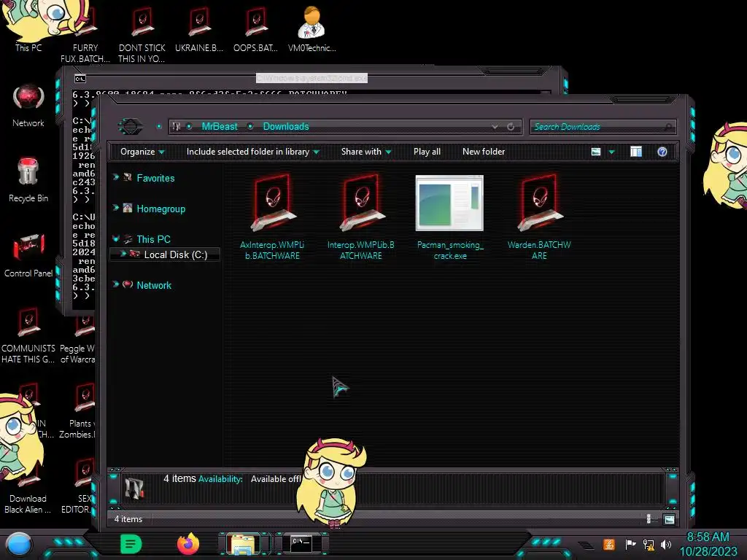Click the change view icon
Viewport: 747px width, 560px height.
pyautogui.click(x=596, y=152)
